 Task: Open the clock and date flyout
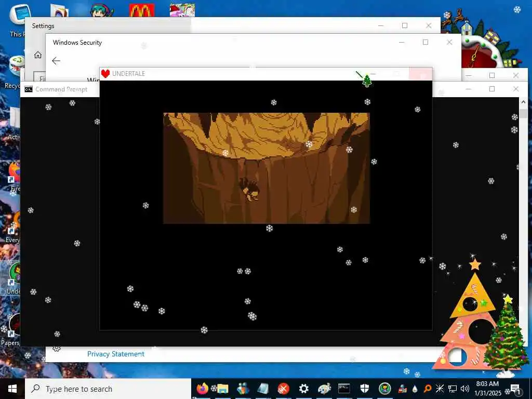(487, 389)
